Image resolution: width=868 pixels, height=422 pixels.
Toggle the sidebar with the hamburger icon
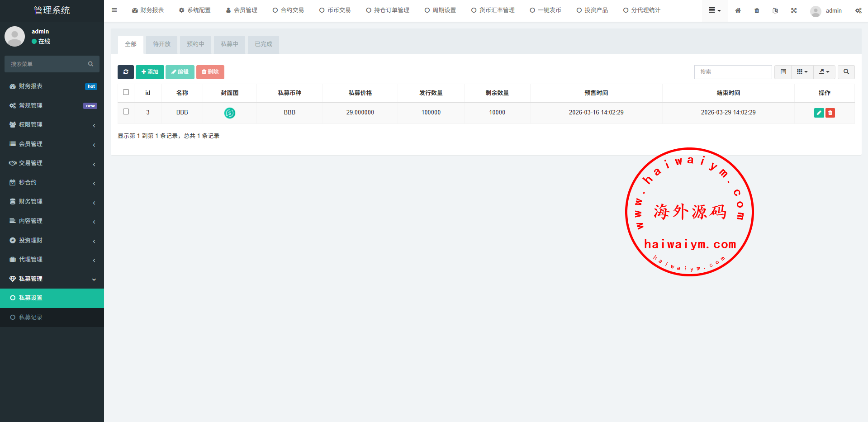point(114,10)
